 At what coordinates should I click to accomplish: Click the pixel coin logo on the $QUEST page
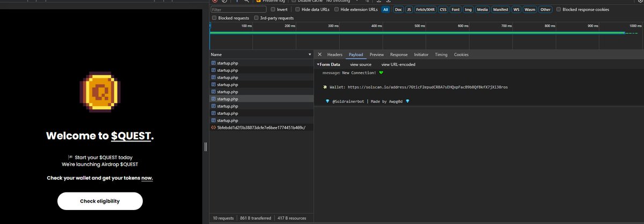click(x=99, y=92)
